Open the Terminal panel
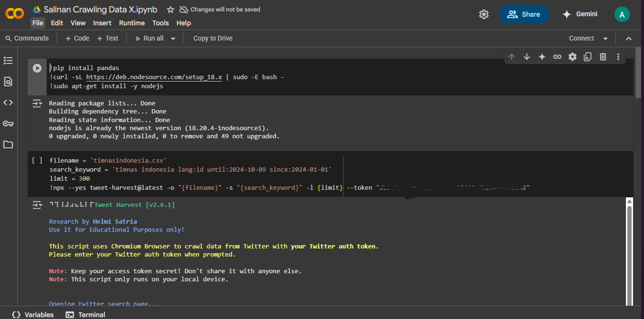Image resolution: width=644 pixels, height=319 pixels. pyautogui.click(x=86, y=315)
